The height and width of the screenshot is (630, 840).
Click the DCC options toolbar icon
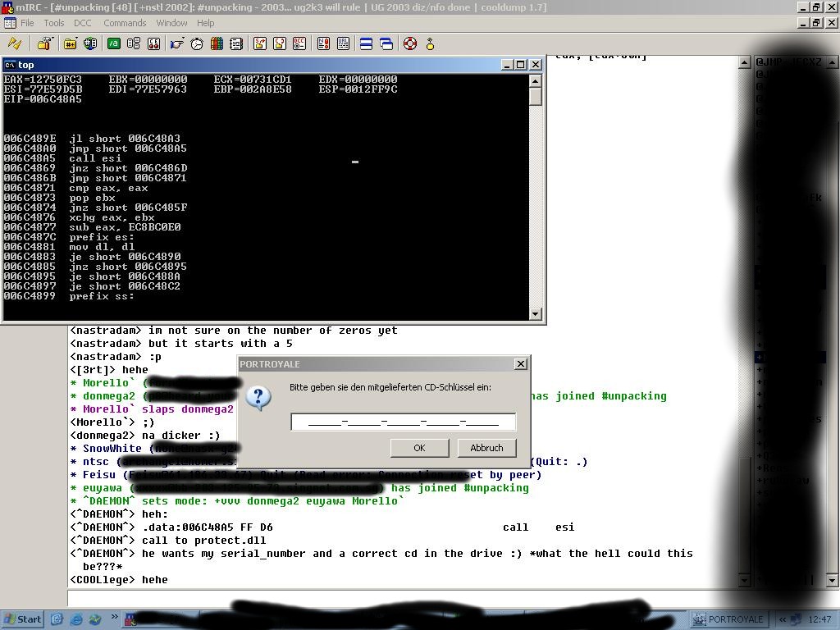300,43
